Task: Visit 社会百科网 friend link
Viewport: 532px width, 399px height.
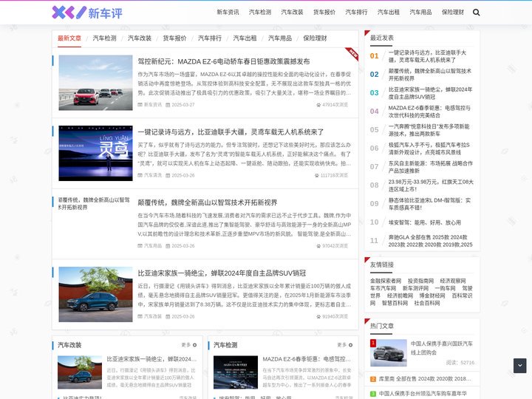Action: pyautogui.click(x=427, y=304)
